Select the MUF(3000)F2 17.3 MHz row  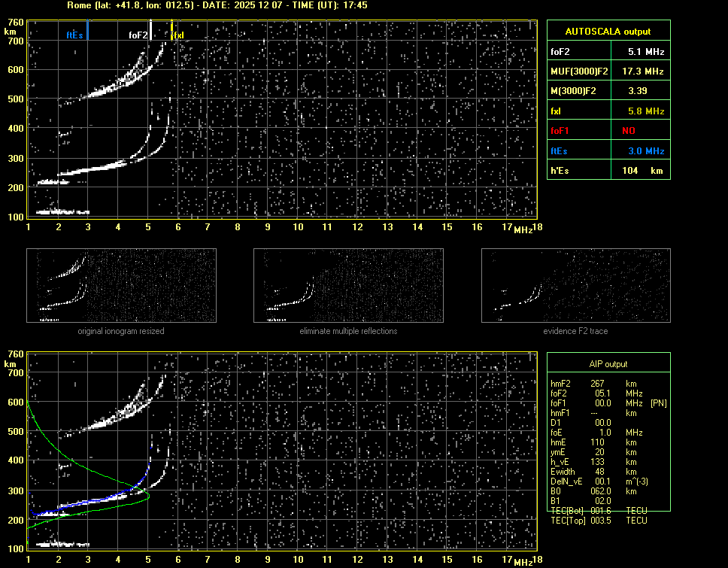pos(608,71)
